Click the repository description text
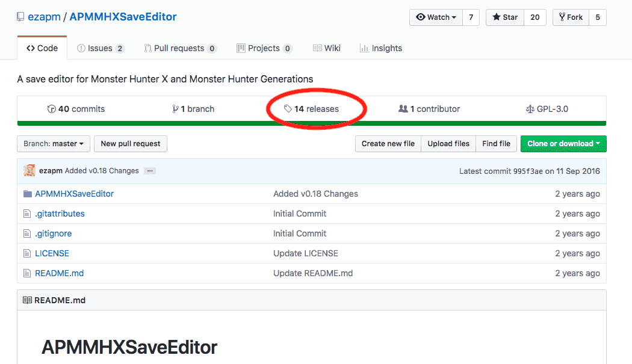 [166, 79]
